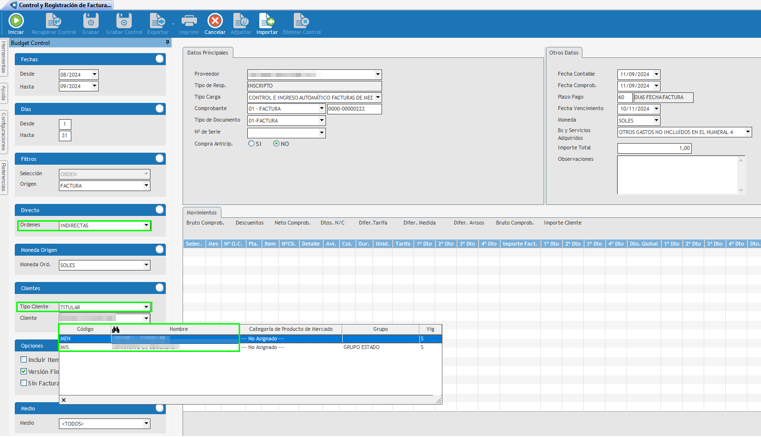The height and width of the screenshot is (437, 761).
Task: Open the Moneda Ord. SOLES dropdown
Action: coord(146,265)
